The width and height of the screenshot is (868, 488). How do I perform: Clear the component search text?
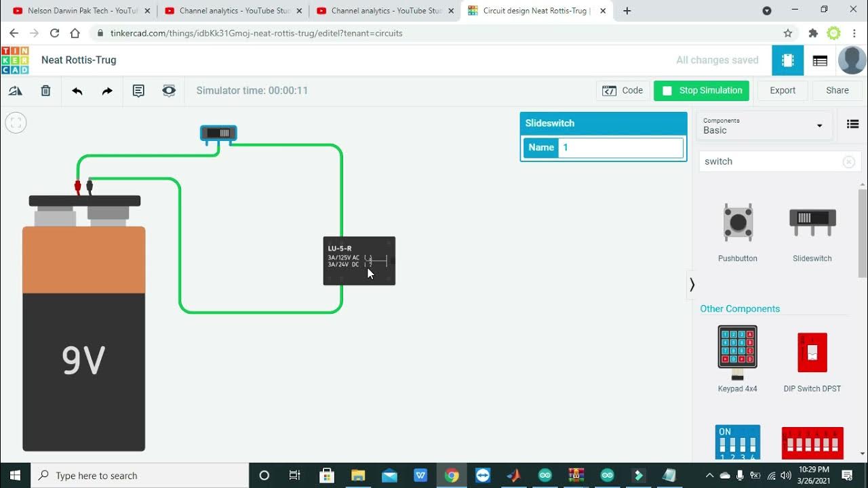coord(848,161)
